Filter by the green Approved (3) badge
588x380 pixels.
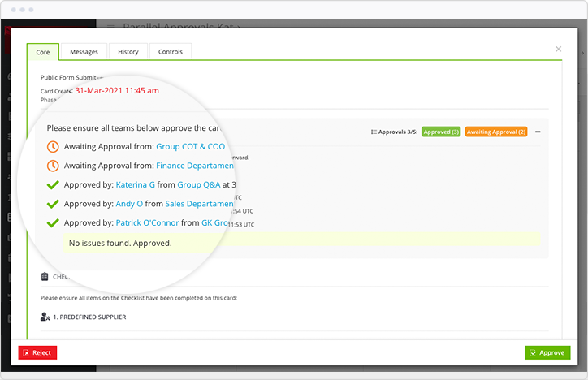[x=441, y=132]
